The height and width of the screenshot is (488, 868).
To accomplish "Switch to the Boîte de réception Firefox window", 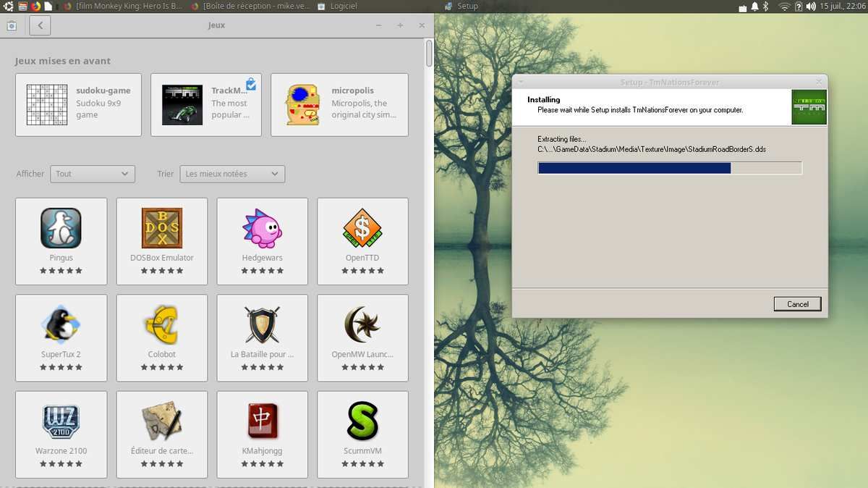I will pos(250,6).
